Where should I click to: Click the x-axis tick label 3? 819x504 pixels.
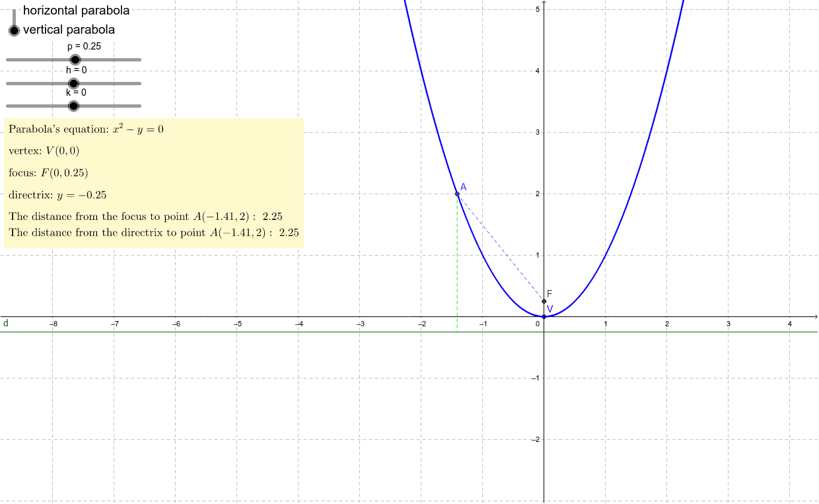click(729, 324)
